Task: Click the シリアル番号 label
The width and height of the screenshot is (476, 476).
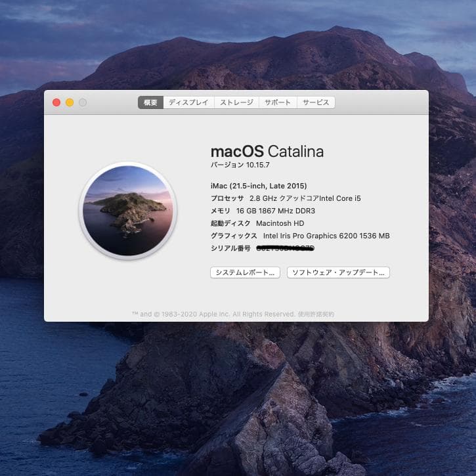Action: click(230, 248)
